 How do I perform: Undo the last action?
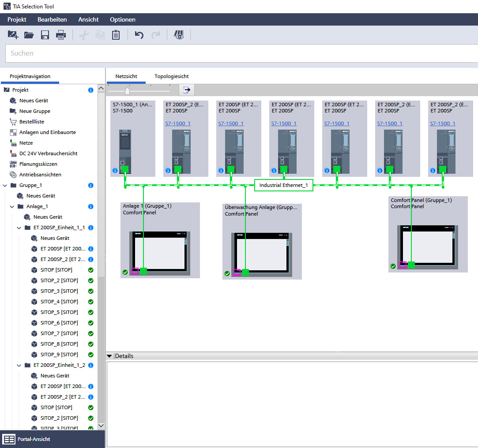(x=139, y=35)
